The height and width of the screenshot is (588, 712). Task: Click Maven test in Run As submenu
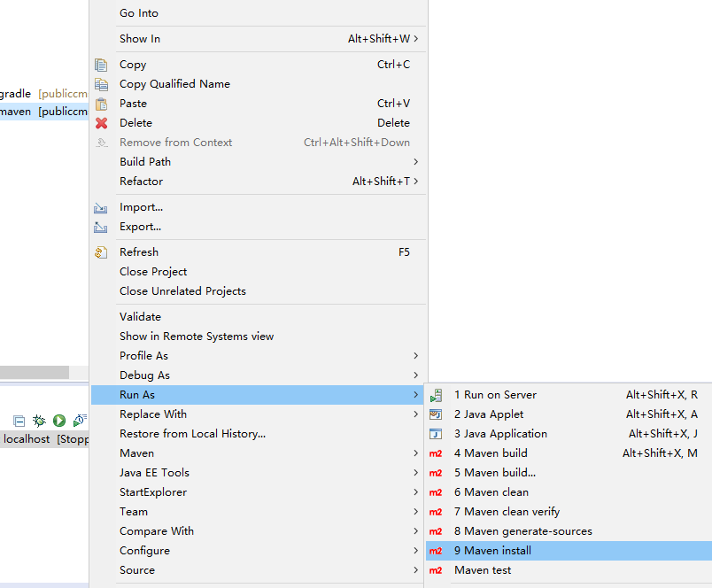483,570
